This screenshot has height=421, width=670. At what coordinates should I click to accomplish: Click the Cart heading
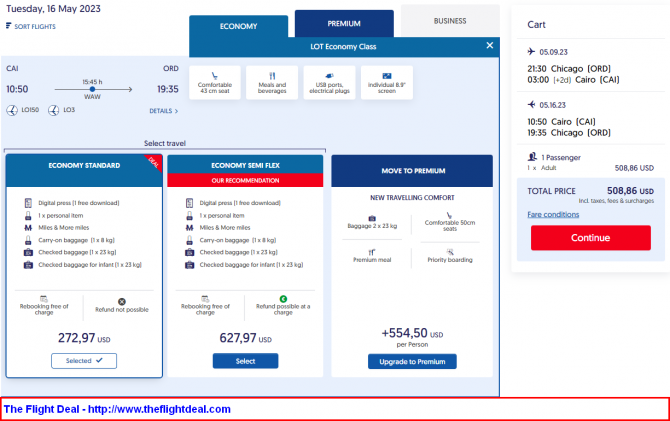[536, 25]
